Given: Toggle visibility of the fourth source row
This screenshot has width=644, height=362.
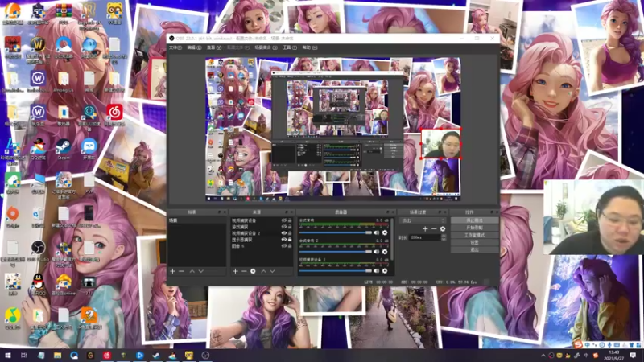Looking at the screenshot, I should click(283, 239).
